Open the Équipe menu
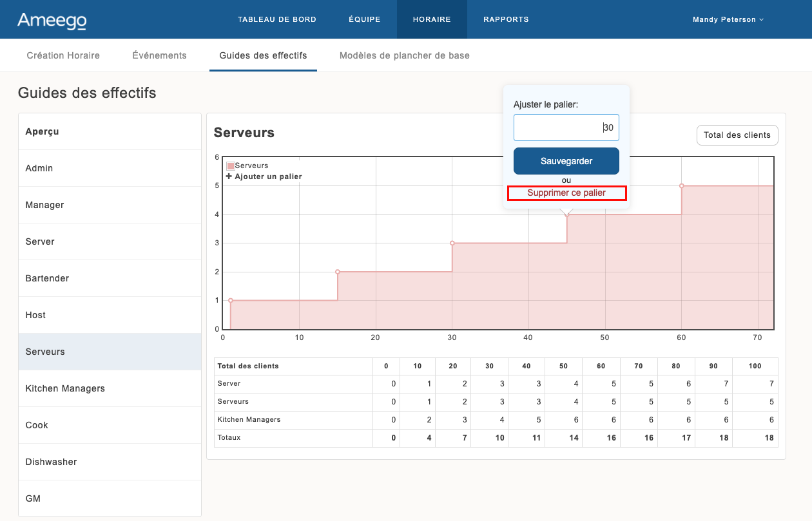The image size is (812, 521). 365,20
